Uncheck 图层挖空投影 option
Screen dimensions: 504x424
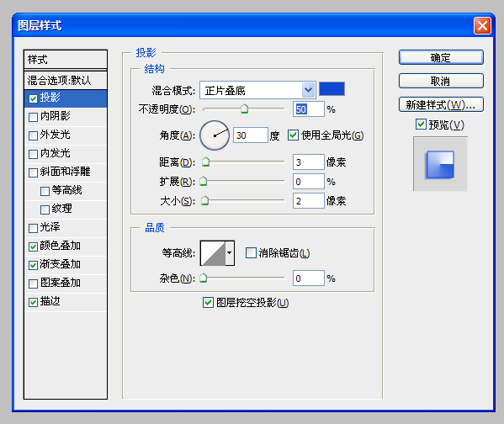point(208,303)
